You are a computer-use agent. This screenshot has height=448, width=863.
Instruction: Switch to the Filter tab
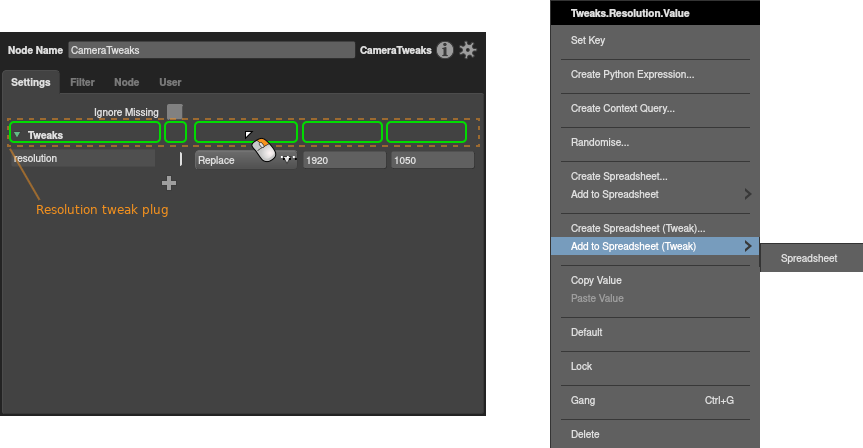(82, 82)
